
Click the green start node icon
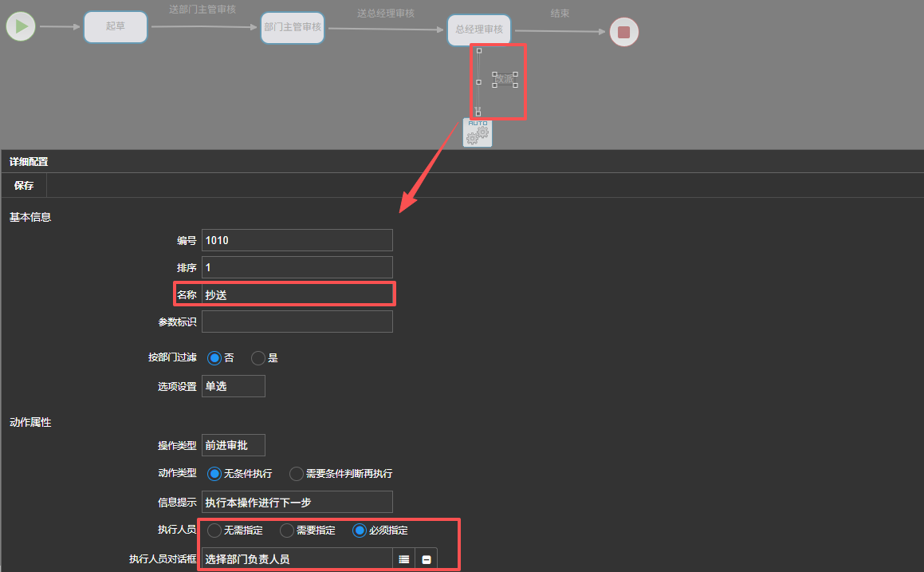[21, 27]
